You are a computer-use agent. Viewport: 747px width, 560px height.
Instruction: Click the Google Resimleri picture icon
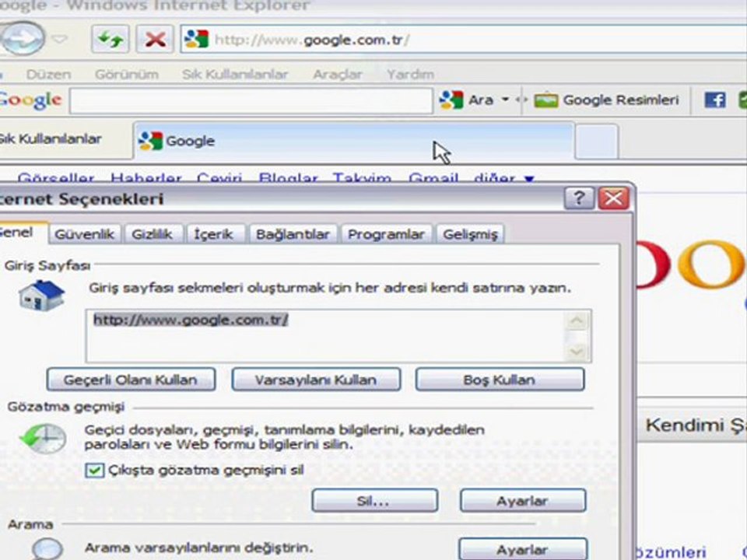[x=546, y=100]
